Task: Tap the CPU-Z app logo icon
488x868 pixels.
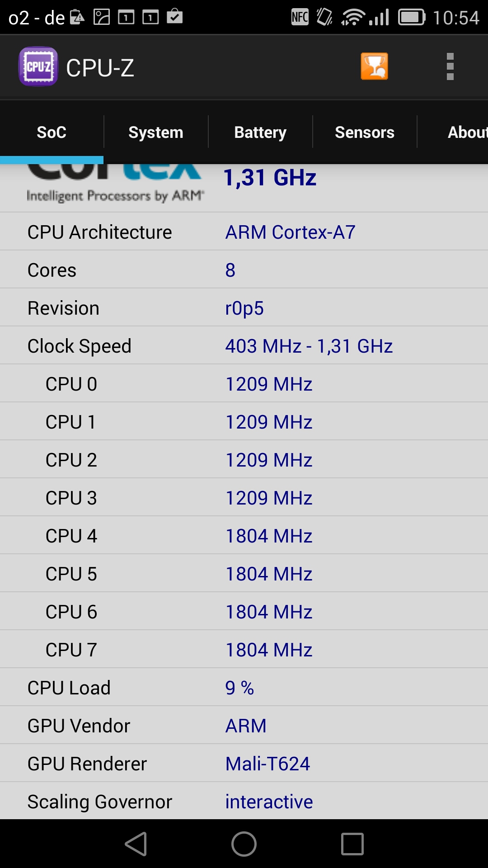Action: 38,66
